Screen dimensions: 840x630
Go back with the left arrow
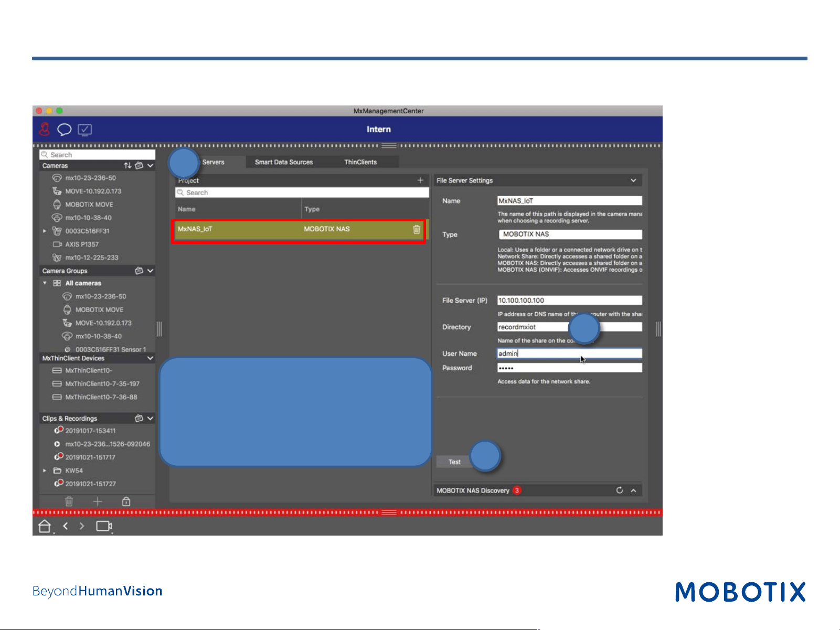(x=66, y=526)
